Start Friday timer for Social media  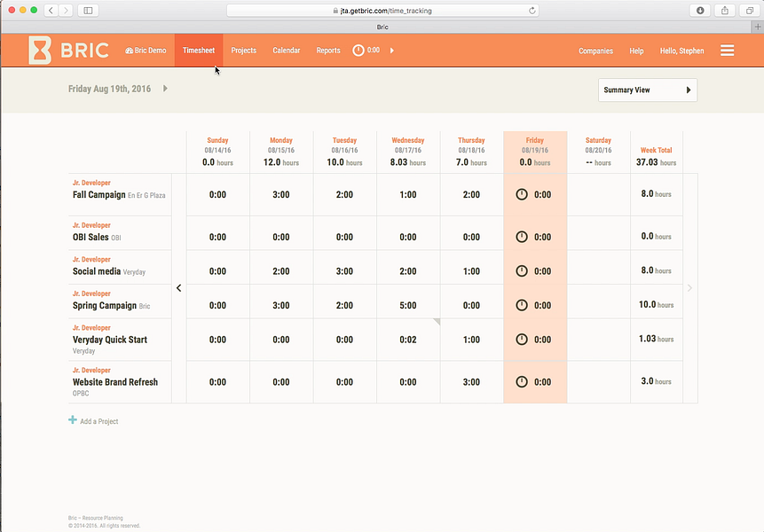pos(522,271)
